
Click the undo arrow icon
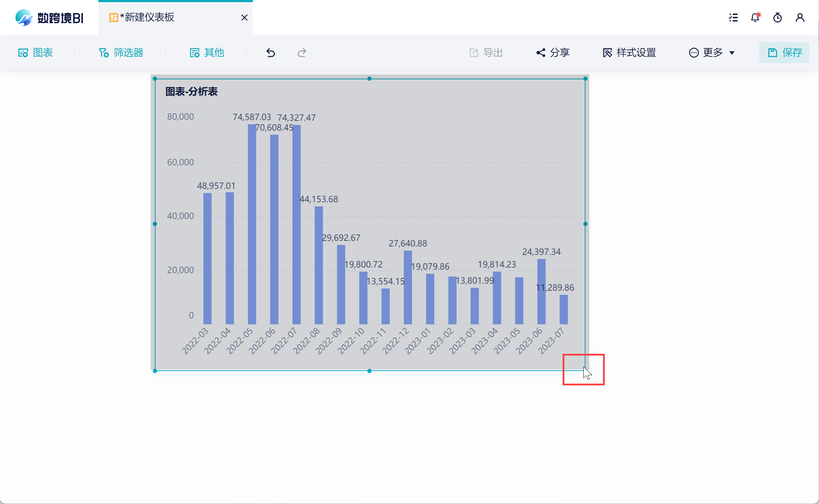click(x=270, y=53)
